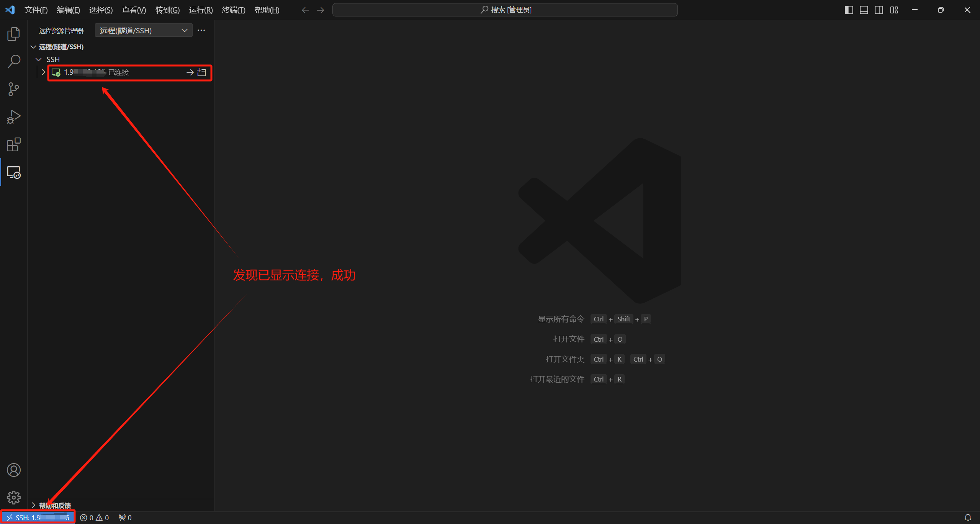The image size is (980, 524).
Task: Toggle primary side bar layout button
Action: point(849,10)
